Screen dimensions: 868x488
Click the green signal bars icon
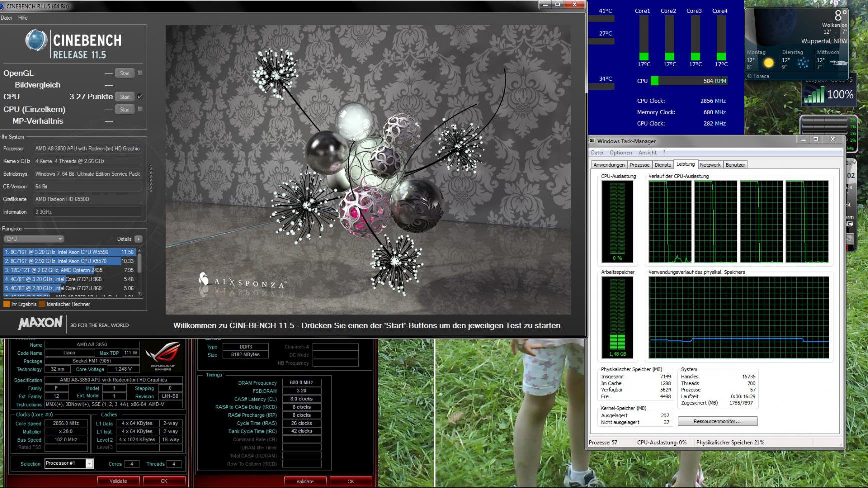point(814,95)
